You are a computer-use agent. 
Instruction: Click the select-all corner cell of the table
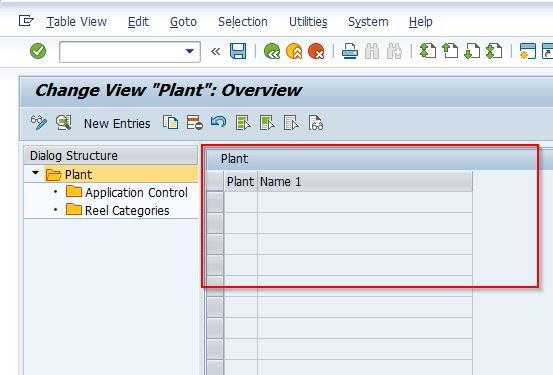215,182
